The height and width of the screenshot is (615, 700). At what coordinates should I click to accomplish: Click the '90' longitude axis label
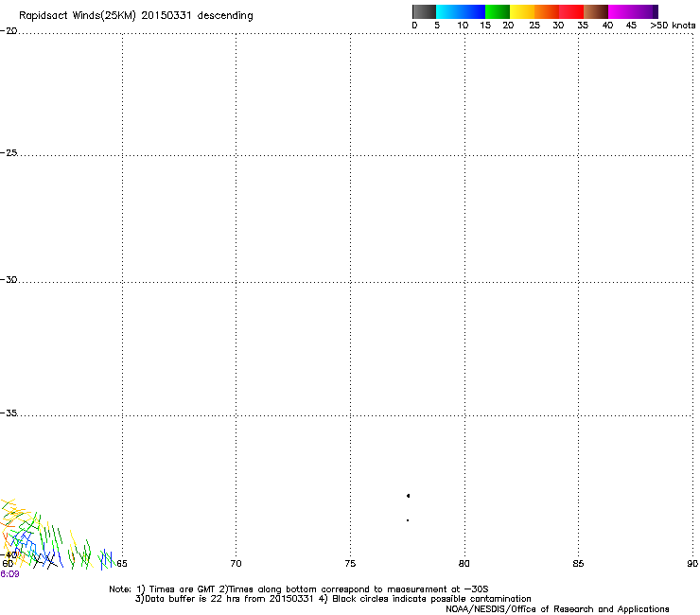(692, 564)
